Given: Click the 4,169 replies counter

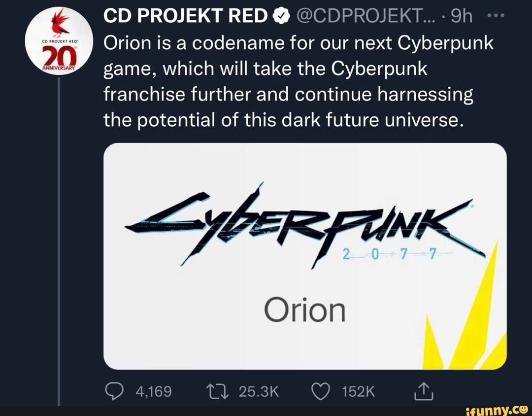Looking at the screenshot, I should [x=152, y=391].
